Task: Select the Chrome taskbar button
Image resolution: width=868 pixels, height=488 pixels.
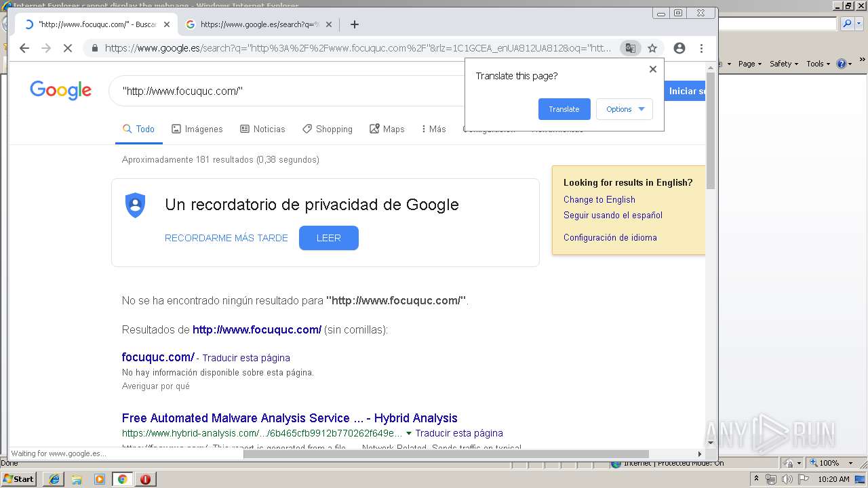Action: click(x=122, y=479)
